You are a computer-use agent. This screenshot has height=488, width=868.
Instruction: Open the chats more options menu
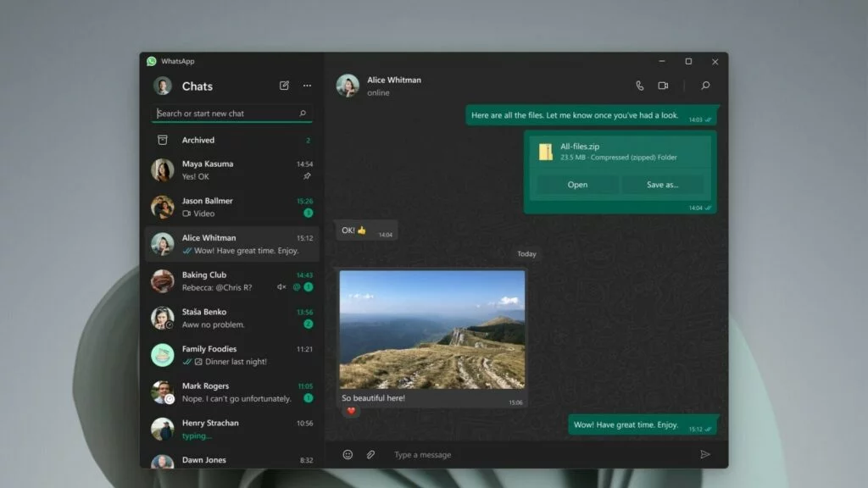click(307, 86)
